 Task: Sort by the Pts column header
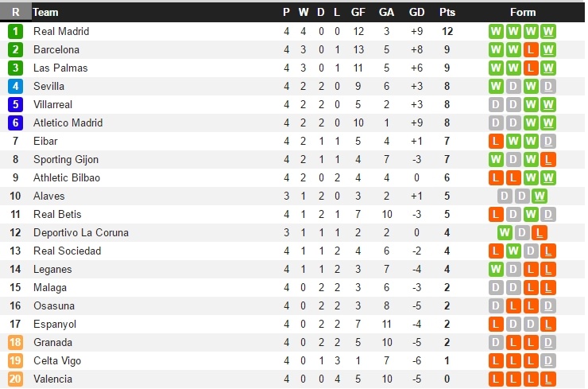pos(447,12)
